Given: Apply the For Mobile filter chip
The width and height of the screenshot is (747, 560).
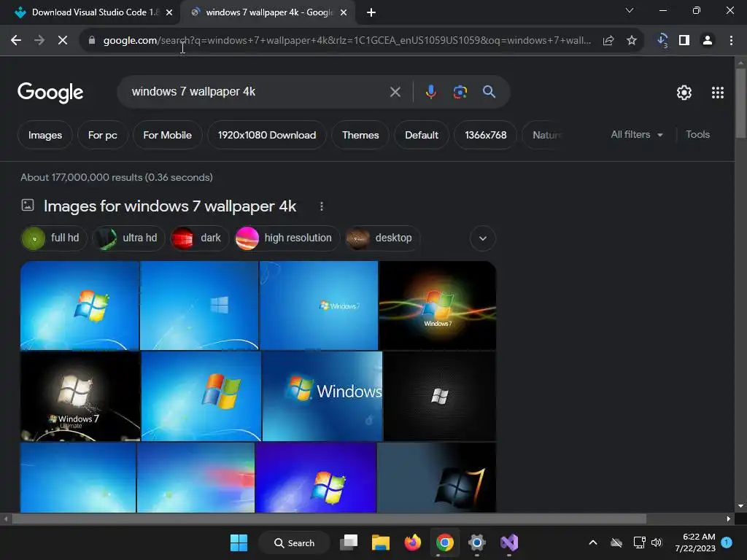Looking at the screenshot, I should click(167, 135).
